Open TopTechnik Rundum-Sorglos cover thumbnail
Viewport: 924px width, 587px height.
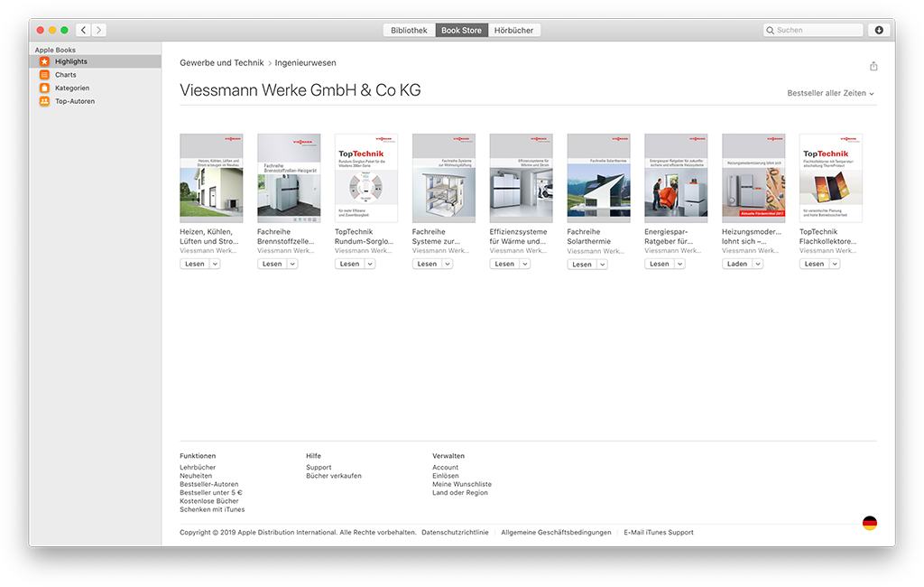[366, 178]
